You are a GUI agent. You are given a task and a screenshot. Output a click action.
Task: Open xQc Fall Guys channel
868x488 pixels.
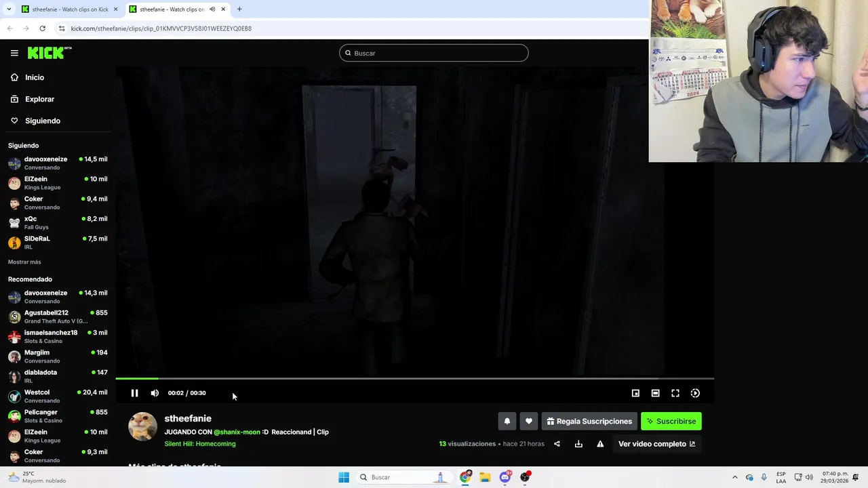pos(58,222)
